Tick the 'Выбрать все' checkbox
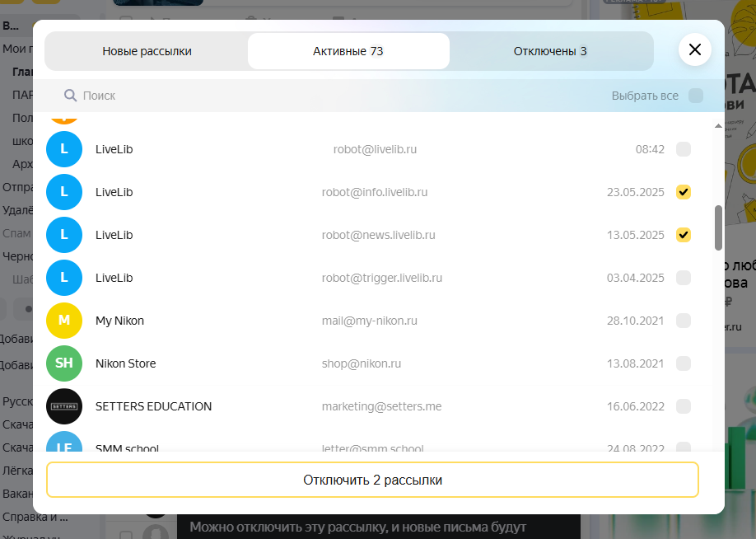Screen dimensions: 756x539 coord(696,96)
